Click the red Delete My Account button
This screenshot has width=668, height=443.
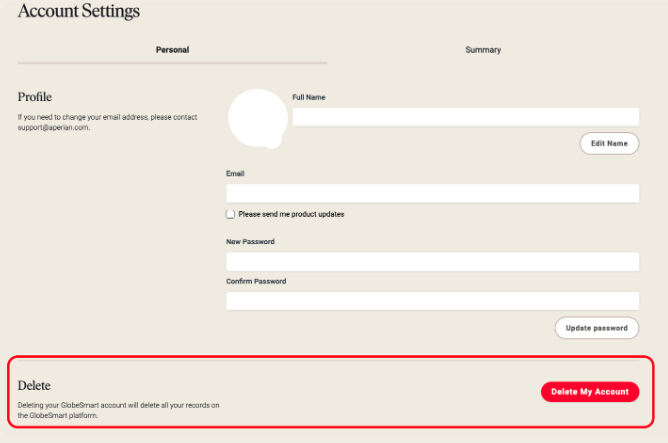pos(590,391)
